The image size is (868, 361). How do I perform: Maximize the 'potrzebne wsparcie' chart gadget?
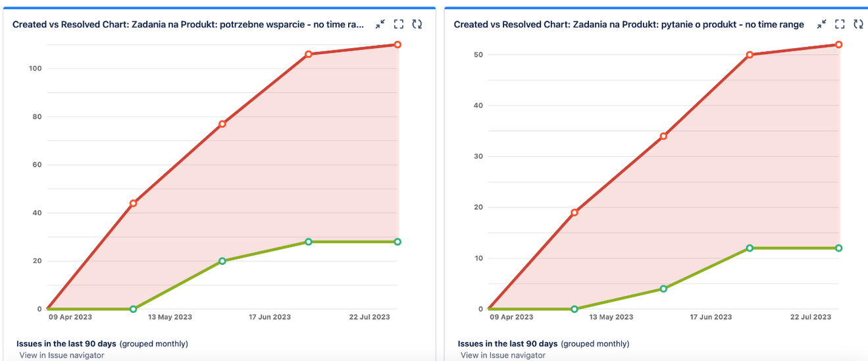[398, 24]
